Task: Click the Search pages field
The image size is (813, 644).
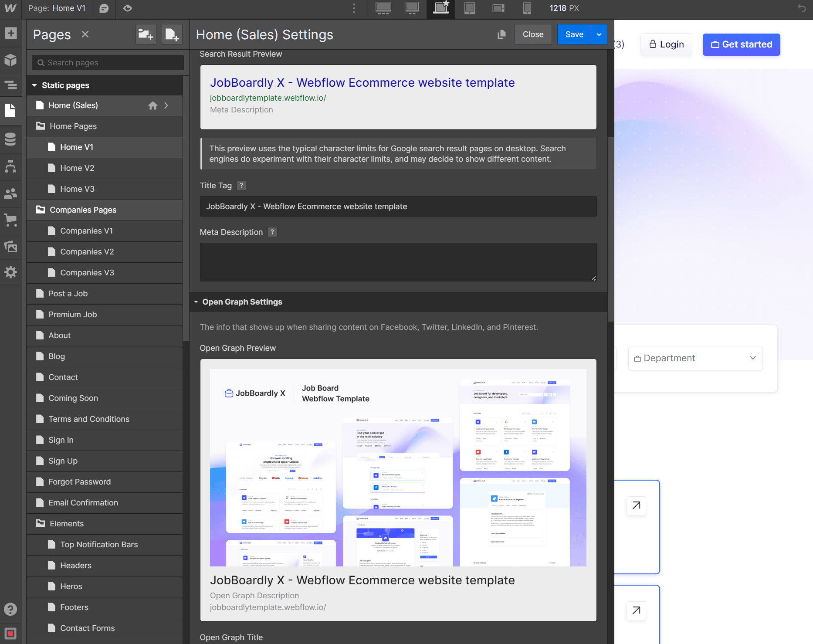Action: click(108, 63)
